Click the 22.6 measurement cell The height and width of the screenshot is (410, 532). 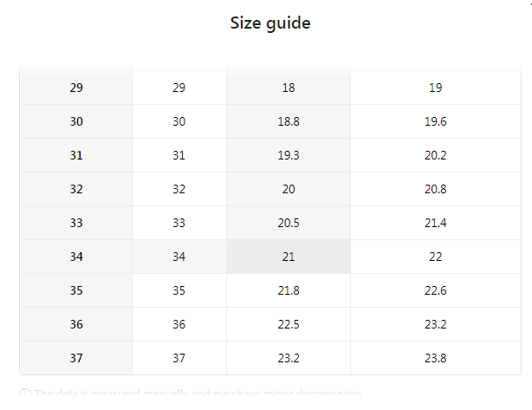[436, 290]
